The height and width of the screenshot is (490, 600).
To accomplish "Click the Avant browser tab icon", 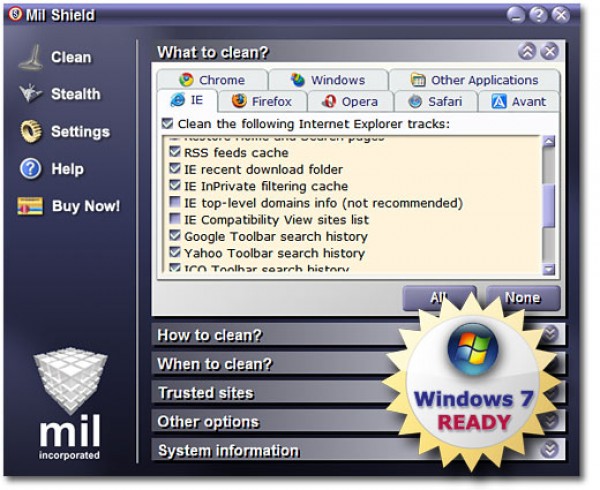I will pyautogui.click(x=499, y=101).
